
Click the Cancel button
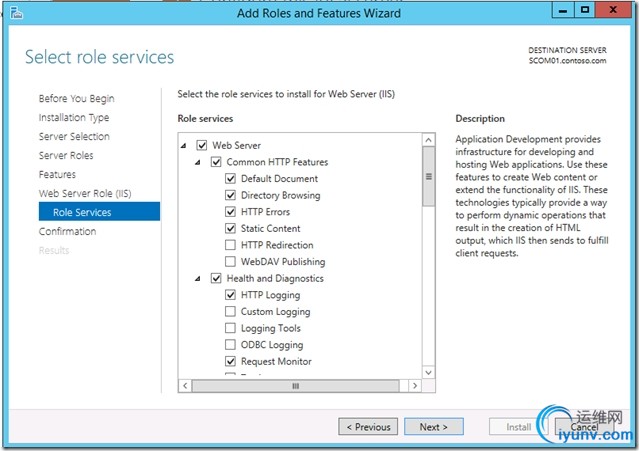coord(584,427)
